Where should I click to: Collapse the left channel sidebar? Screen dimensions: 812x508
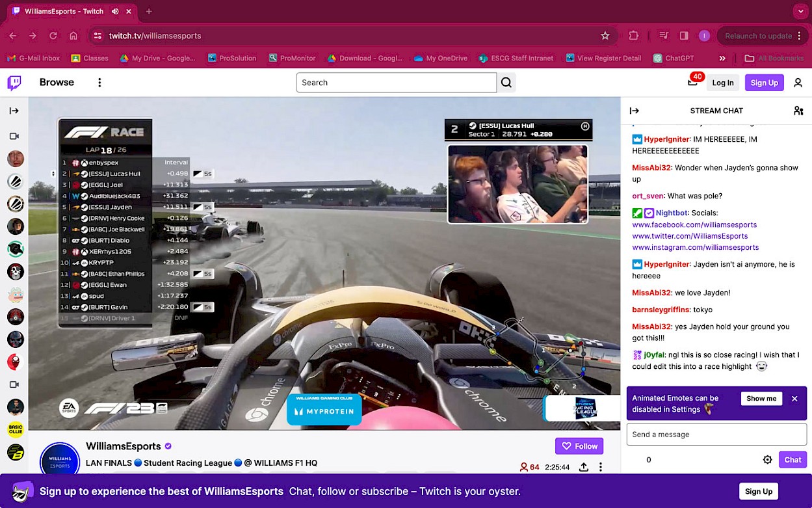point(14,111)
